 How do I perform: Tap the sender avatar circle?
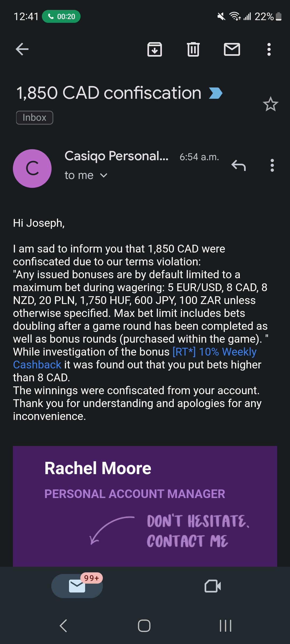[x=32, y=169]
